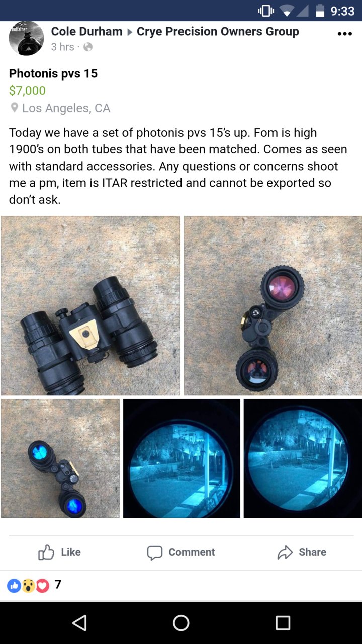Open photo showing red lens front
The image size is (362, 644).
tap(273, 306)
